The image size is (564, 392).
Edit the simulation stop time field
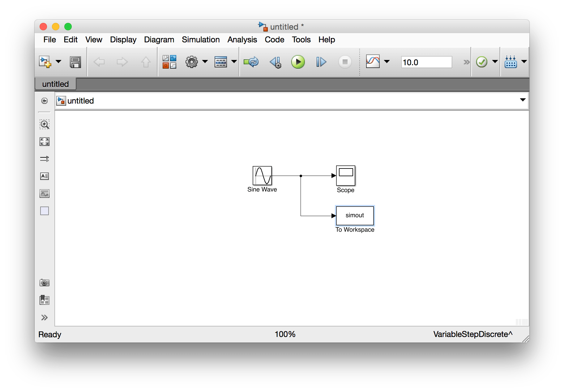point(426,62)
